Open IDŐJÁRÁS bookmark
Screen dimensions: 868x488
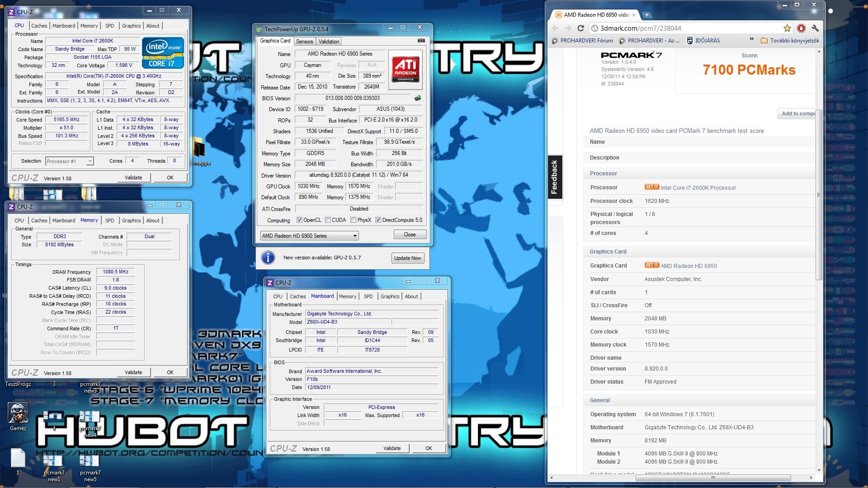coord(703,41)
